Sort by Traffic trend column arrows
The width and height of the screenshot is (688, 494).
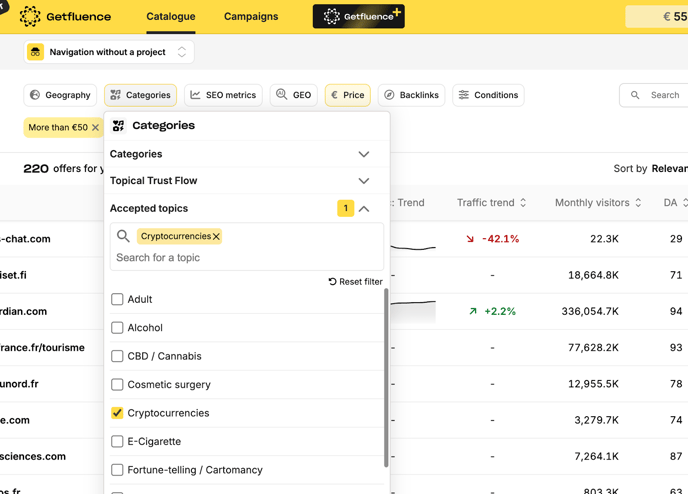point(523,203)
